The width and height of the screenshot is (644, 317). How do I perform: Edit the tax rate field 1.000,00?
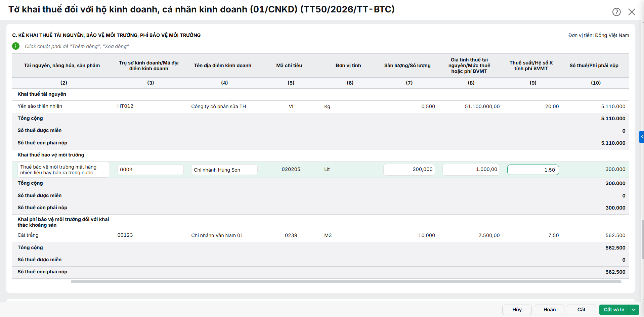tap(471, 170)
